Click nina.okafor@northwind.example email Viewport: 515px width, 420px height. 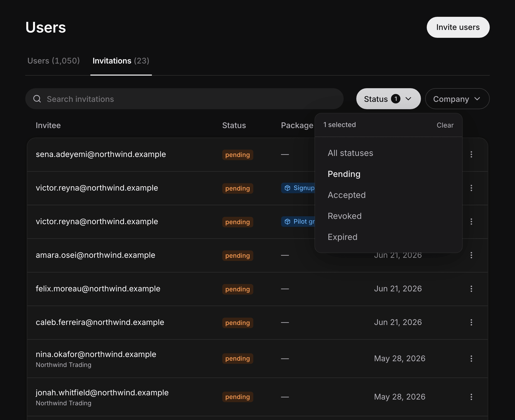(96, 354)
